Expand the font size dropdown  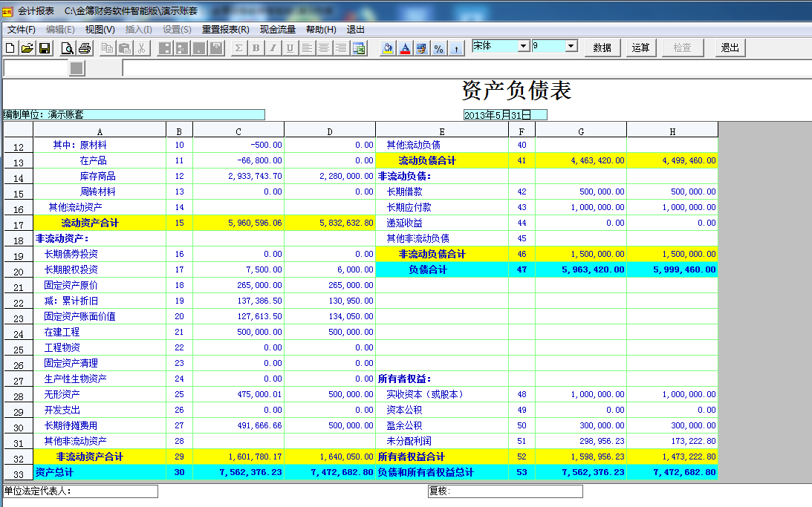[571, 46]
